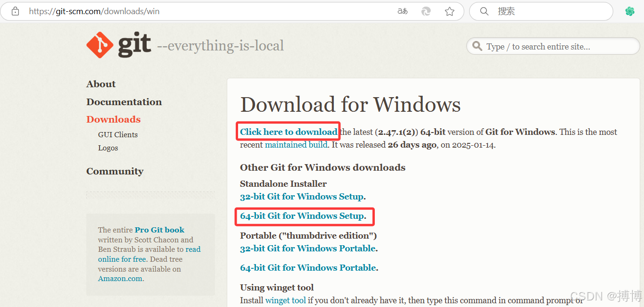Click the 'Standalone Installer' subheading
Viewport: 644px width, 307px height.
coord(283,184)
